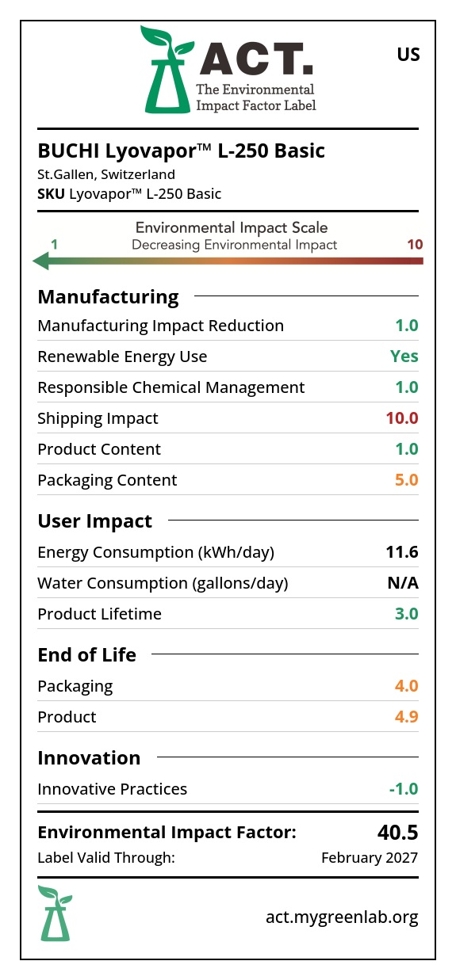Click the Environmental Impact Scale gradient bar
The image size is (456, 980).
[228, 261]
